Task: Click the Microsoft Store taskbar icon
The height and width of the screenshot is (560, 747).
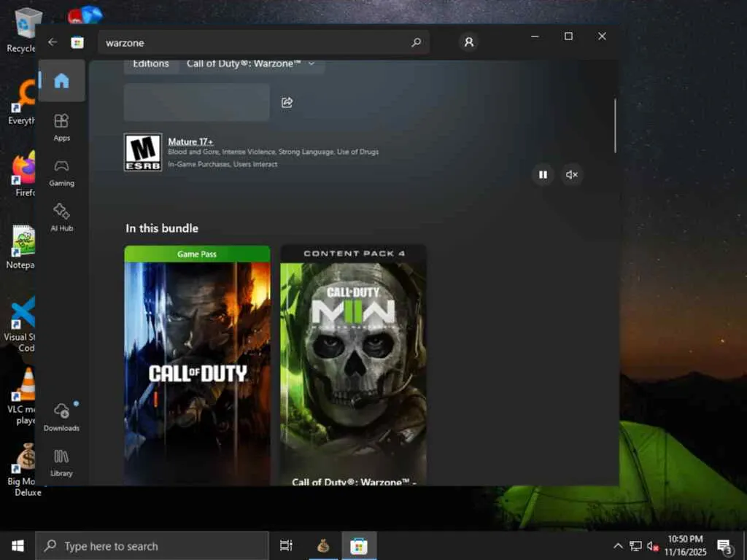Action: (x=359, y=545)
